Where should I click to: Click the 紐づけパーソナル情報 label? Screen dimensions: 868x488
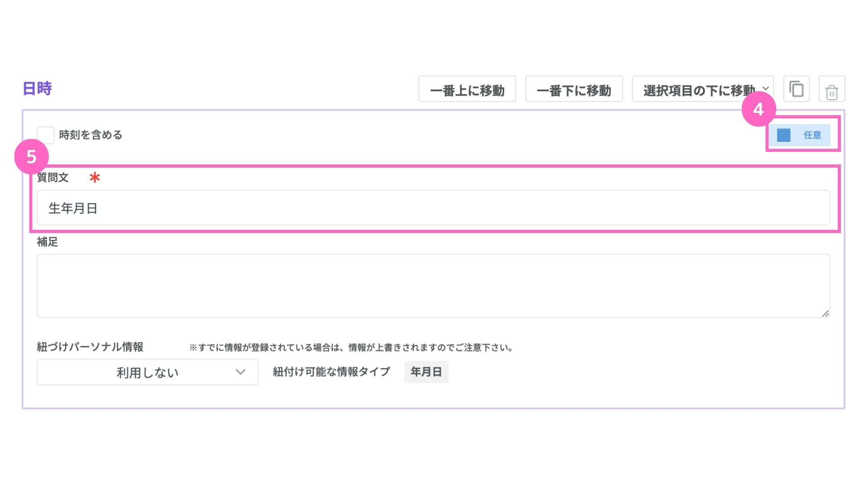[90, 347]
